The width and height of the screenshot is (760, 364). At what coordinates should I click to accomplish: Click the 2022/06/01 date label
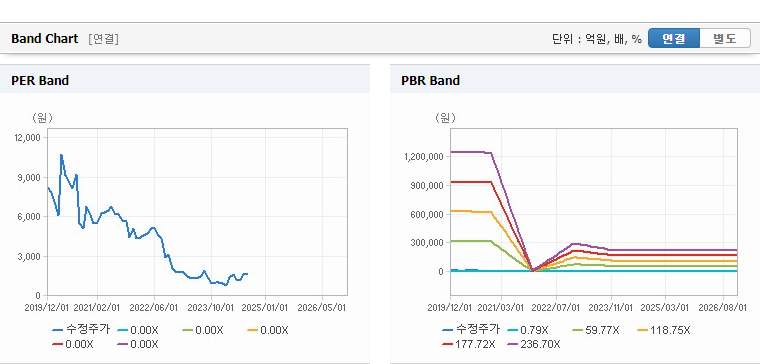click(x=154, y=308)
